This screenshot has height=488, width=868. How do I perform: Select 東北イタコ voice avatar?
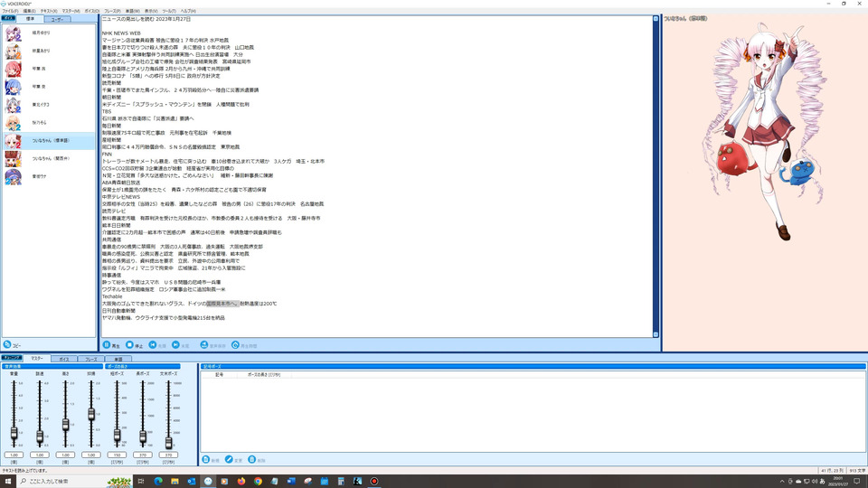click(x=14, y=105)
